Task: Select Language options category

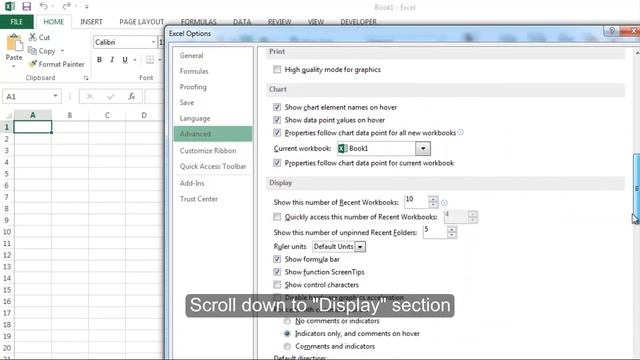Action: (213, 118)
